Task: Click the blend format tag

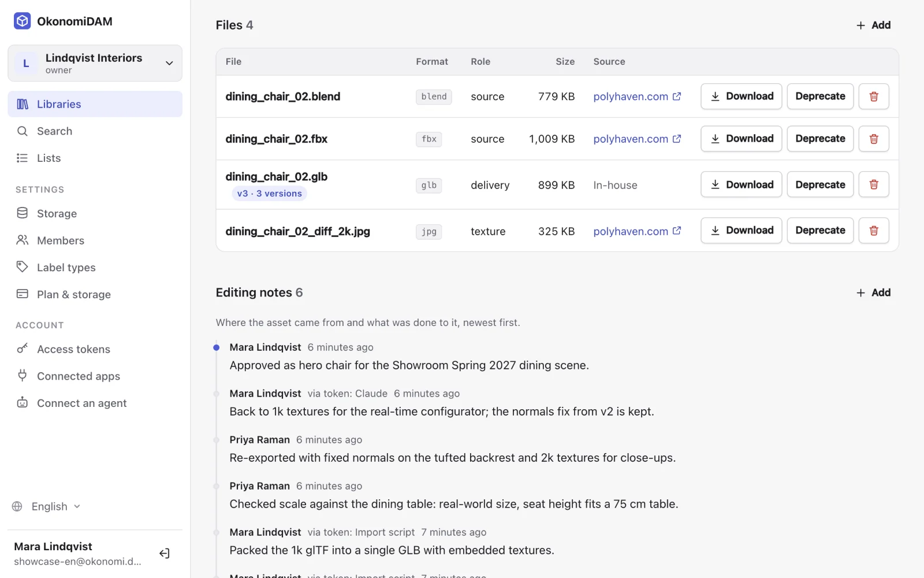Action: (434, 97)
